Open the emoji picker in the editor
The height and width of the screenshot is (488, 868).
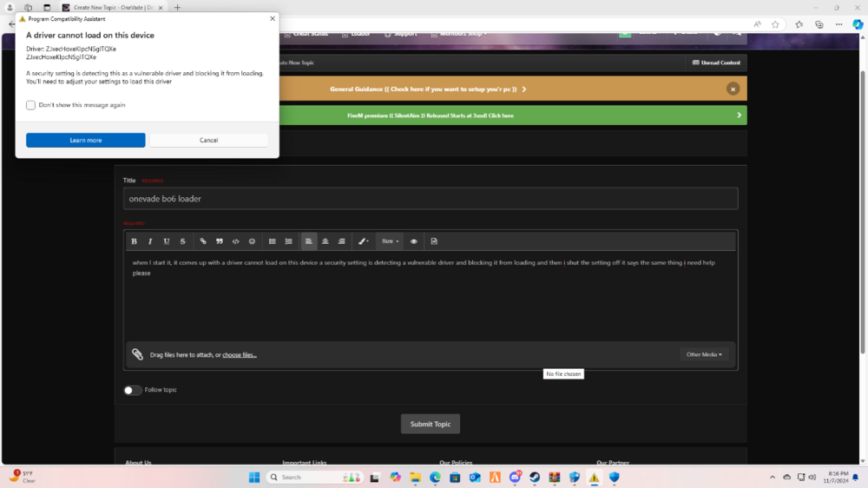252,241
